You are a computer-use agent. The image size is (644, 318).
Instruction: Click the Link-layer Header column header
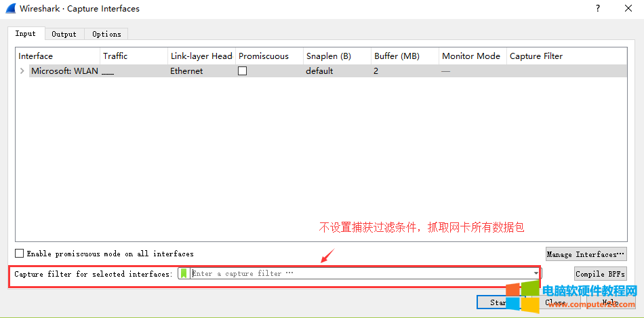pyautogui.click(x=201, y=56)
